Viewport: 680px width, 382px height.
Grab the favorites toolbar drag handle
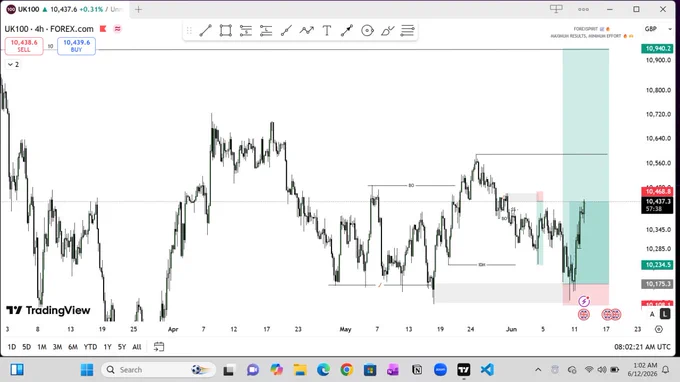click(x=189, y=30)
